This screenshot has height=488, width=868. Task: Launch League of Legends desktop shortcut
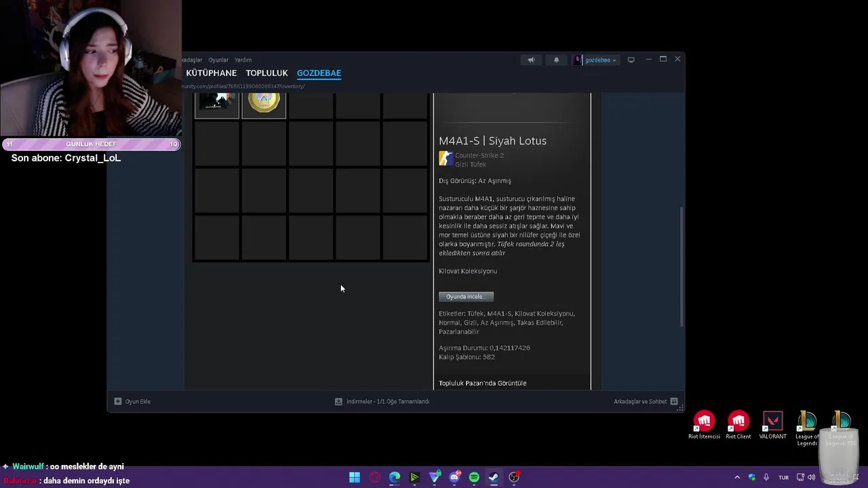click(x=807, y=428)
